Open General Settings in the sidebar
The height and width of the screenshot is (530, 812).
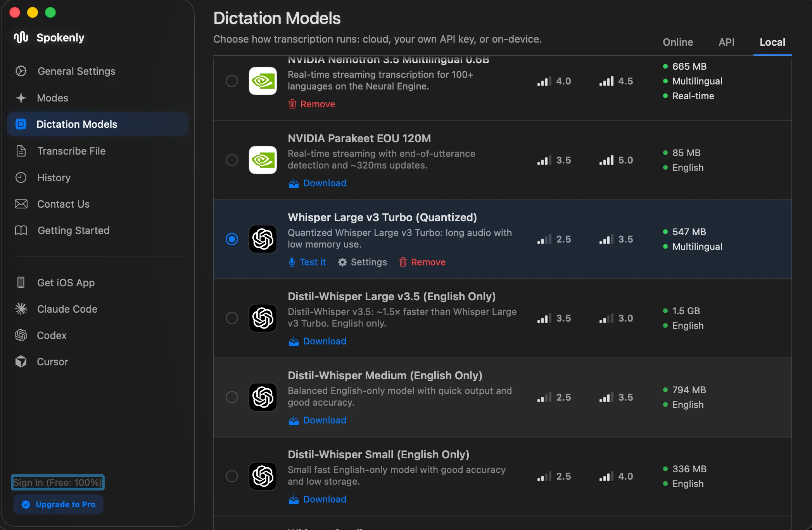pos(98,71)
